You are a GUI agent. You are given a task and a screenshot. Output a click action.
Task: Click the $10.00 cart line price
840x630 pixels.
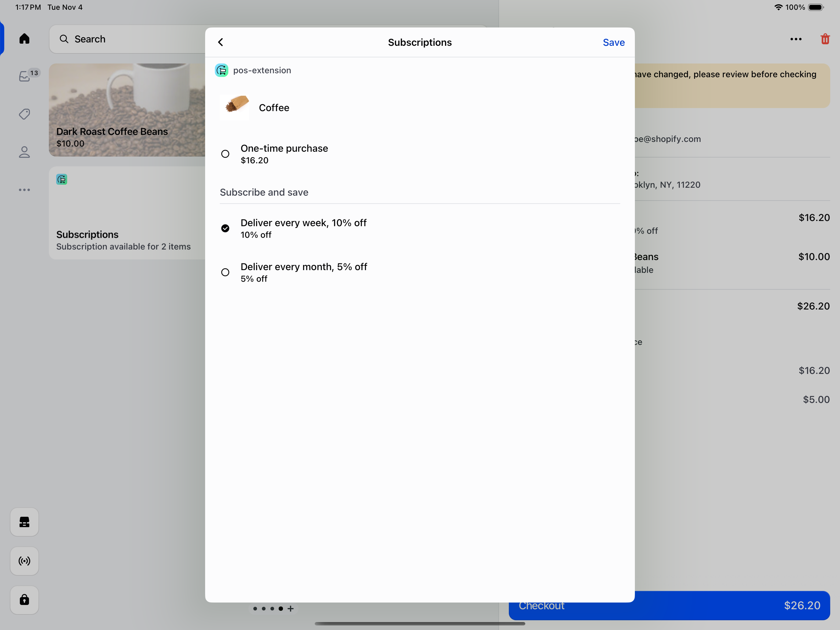(814, 257)
